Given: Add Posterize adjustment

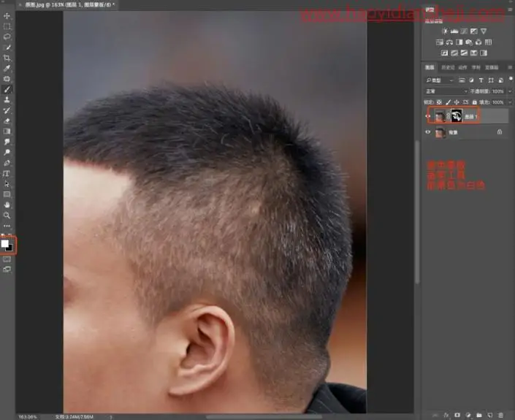Looking at the screenshot, I should [x=454, y=53].
